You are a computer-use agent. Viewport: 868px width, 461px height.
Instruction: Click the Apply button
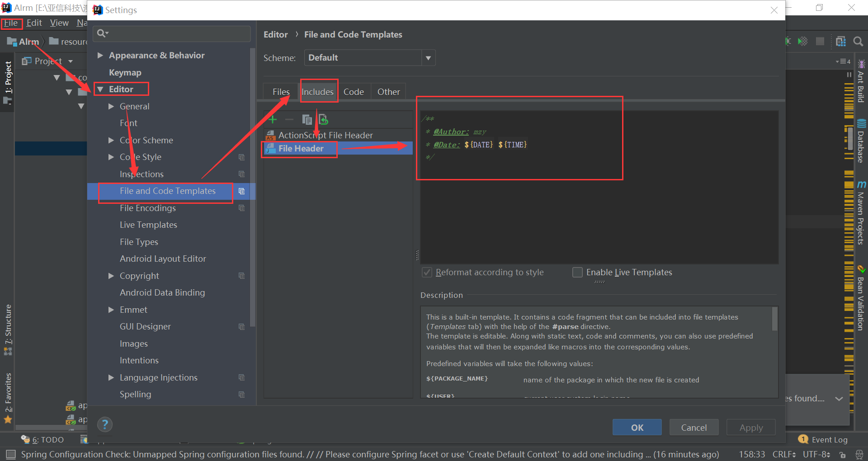click(751, 428)
